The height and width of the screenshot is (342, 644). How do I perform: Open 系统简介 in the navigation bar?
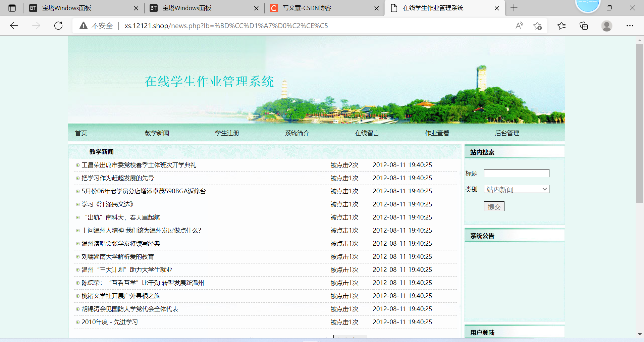[297, 133]
